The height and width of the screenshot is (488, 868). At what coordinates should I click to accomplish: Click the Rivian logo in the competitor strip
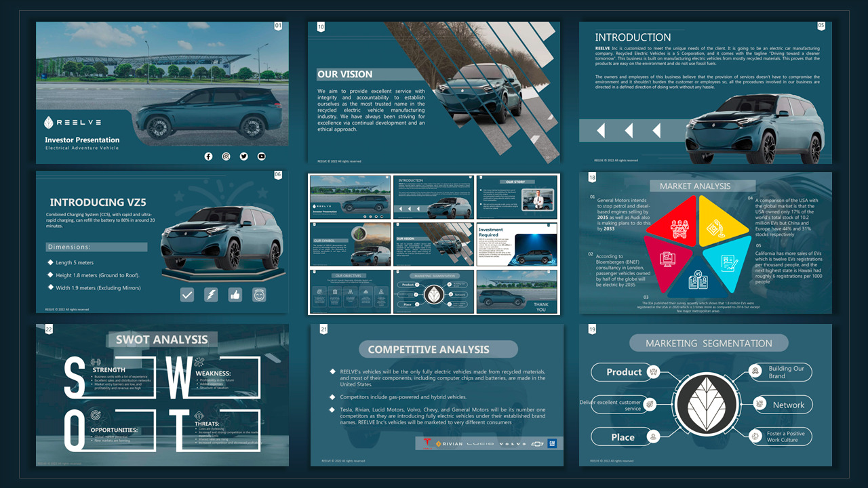450,443
